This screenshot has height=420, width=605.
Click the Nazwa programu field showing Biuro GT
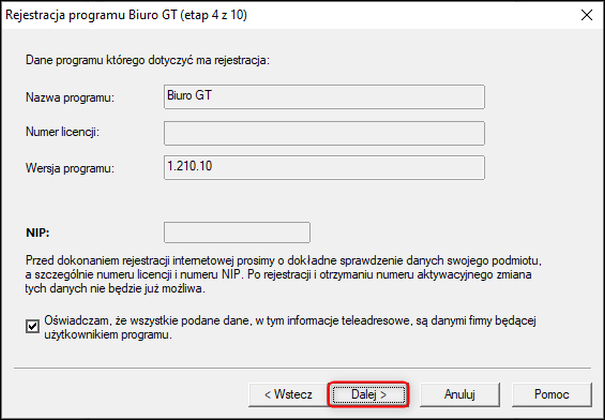[x=324, y=97]
